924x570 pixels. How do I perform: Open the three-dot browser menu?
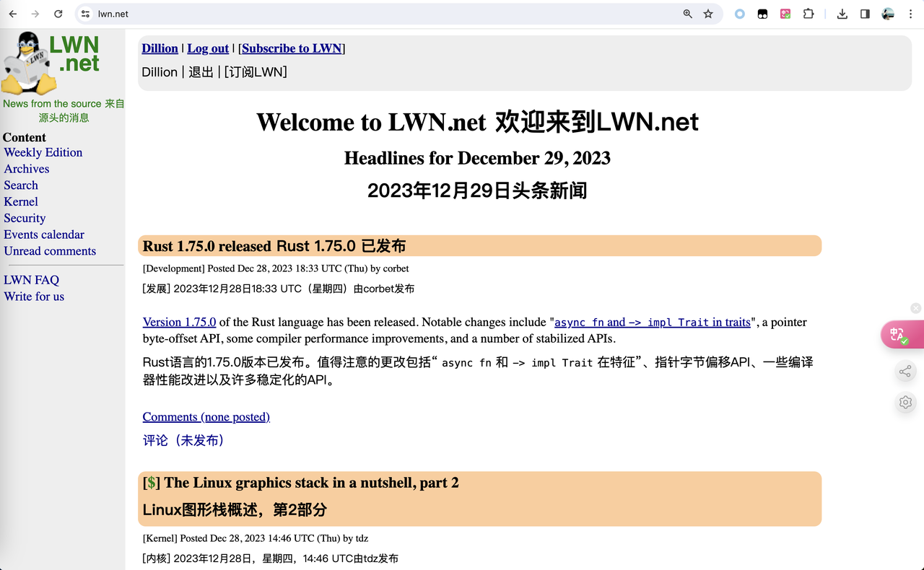point(911,13)
